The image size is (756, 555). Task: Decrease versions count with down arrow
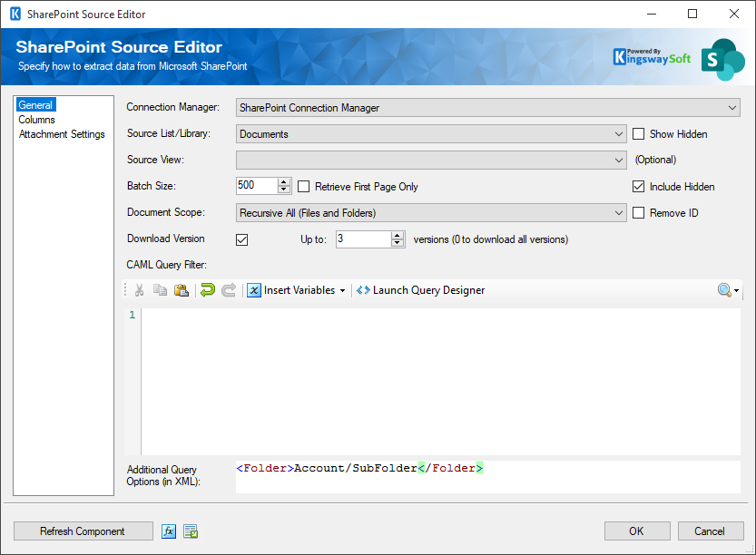398,243
